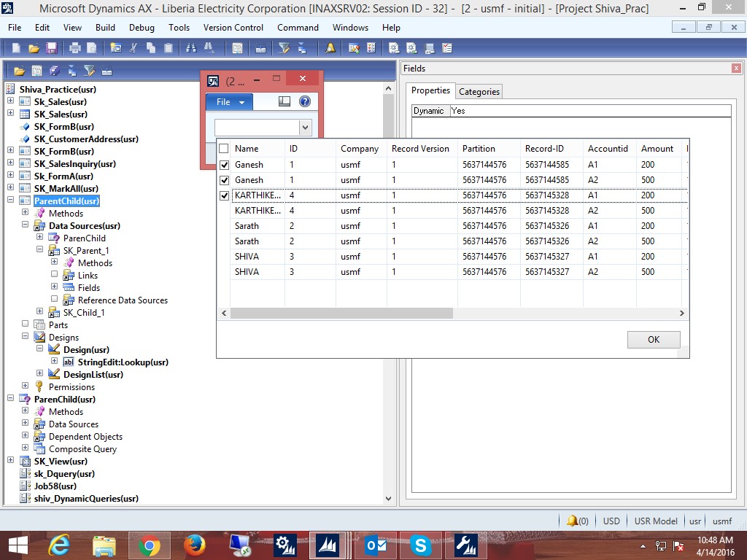The width and height of the screenshot is (747, 560).
Task: Check the Sarath row checkbox
Action: click(x=224, y=225)
